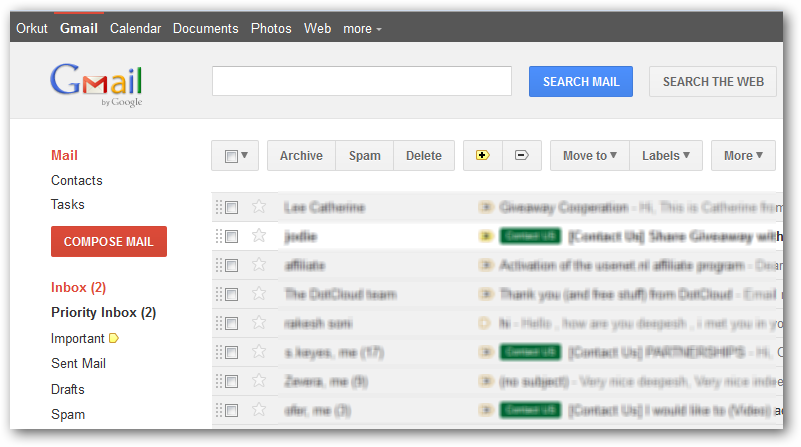The width and height of the screenshot is (801, 447).
Task: Open the Inbox (2) folder
Action: click(78, 288)
